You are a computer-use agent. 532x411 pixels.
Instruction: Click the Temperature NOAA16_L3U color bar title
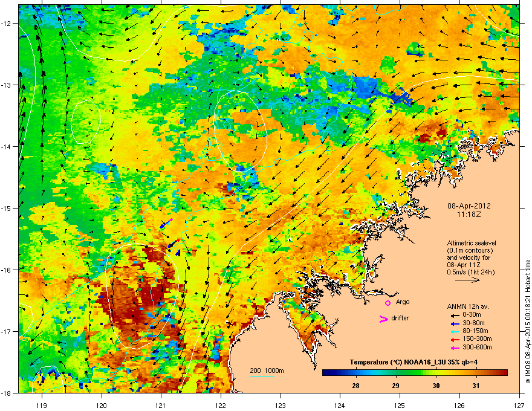414,362
